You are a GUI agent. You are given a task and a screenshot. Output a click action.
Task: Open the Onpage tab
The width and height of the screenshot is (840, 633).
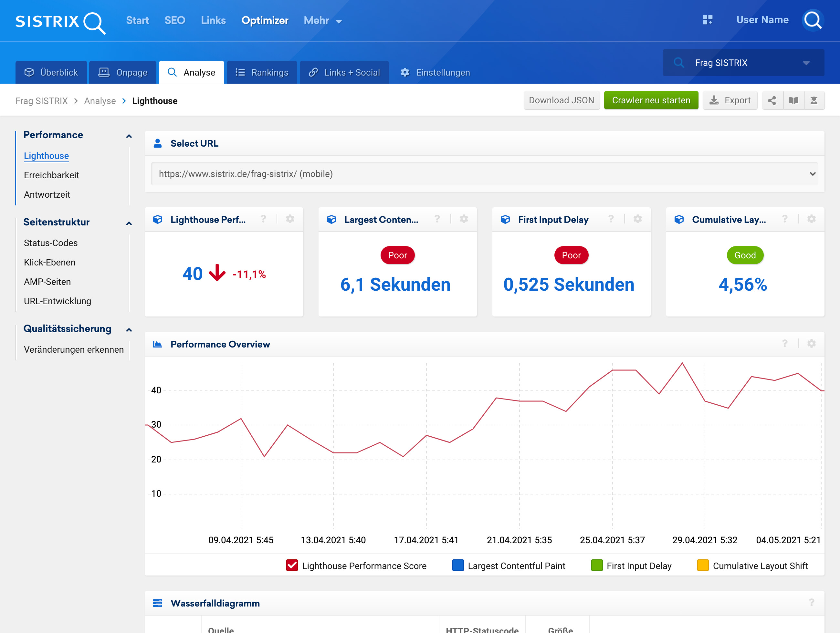pyautogui.click(x=123, y=72)
